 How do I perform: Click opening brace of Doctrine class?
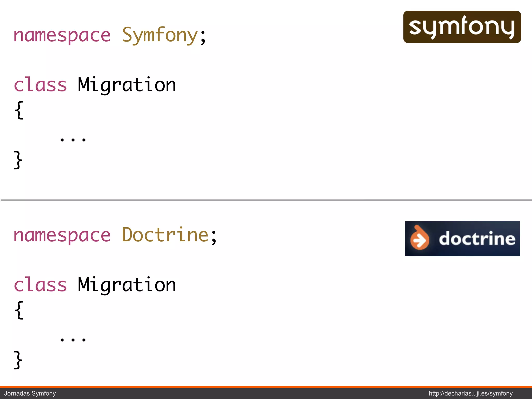[x=19, y=310]
